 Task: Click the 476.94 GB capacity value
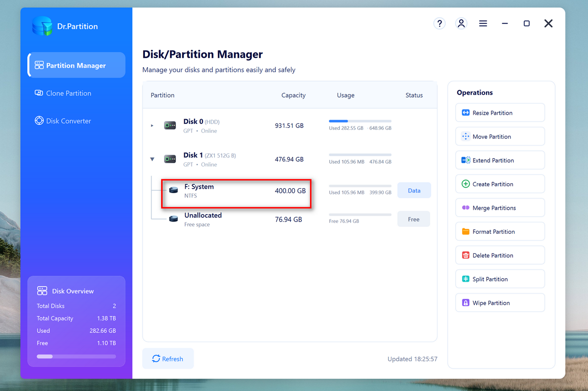tap(289, 159)
